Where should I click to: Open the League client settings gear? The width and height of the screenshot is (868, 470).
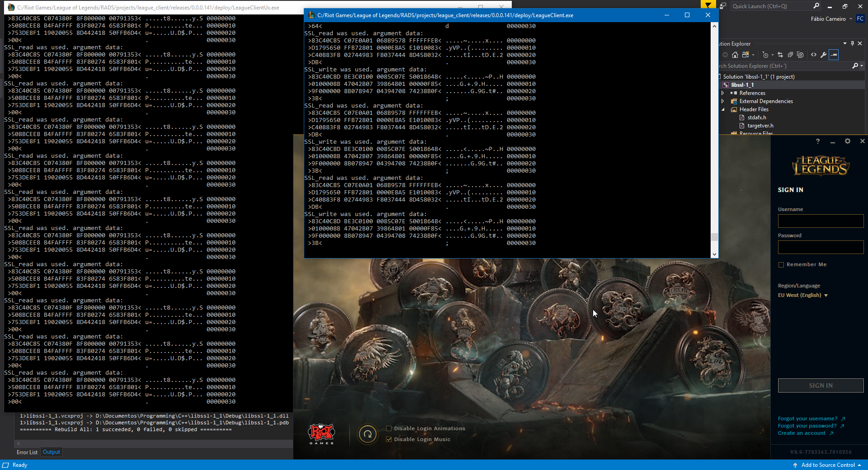tap(847, 141)
